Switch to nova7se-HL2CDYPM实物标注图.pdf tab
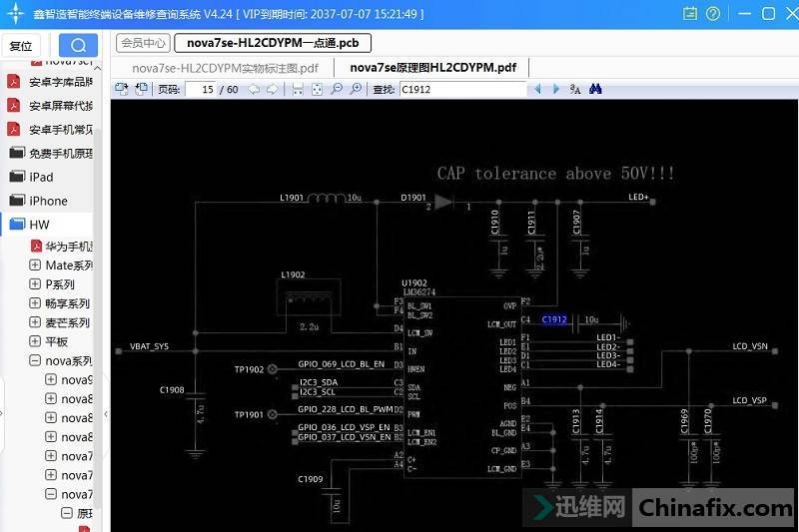 [x=225, y=68]
